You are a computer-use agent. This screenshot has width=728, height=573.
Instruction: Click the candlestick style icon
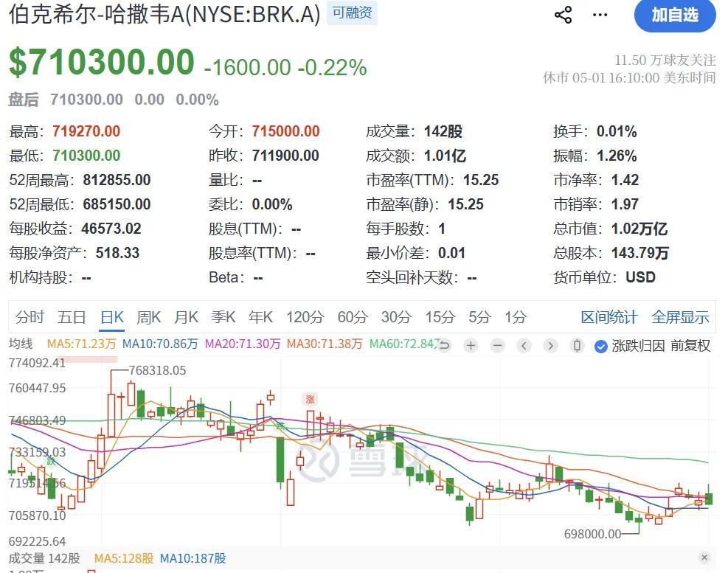pyautogui.click(x=577, y=345)
